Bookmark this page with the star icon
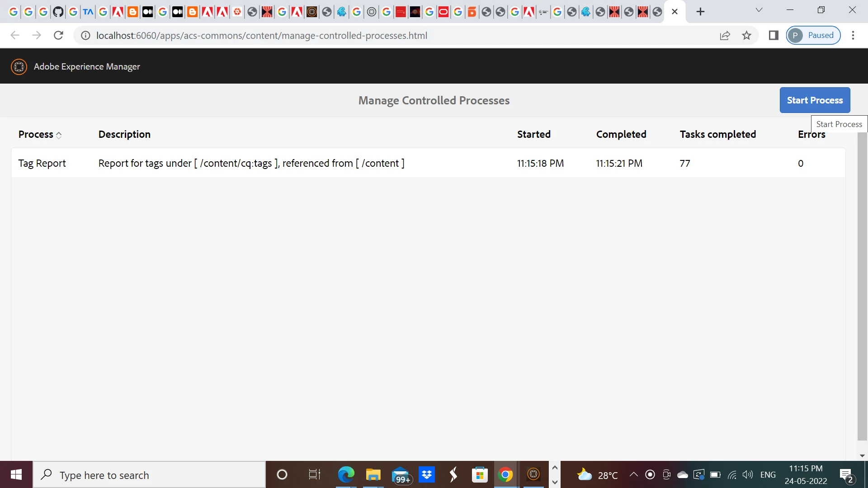This screenshot has height=488, width=868. click(x=746, y=35)
